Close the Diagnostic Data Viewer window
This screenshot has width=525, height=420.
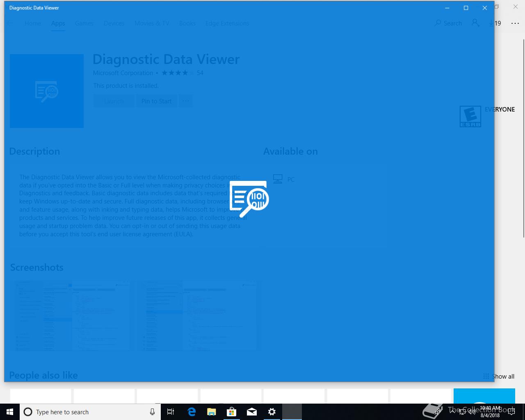click(485, 8)
